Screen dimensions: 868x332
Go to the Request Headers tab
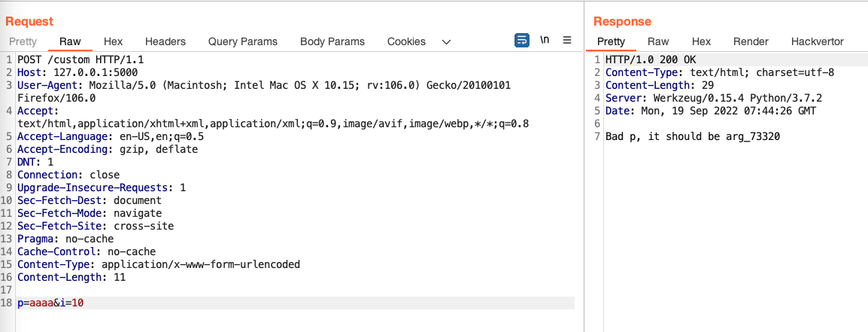tap(165, 41)
